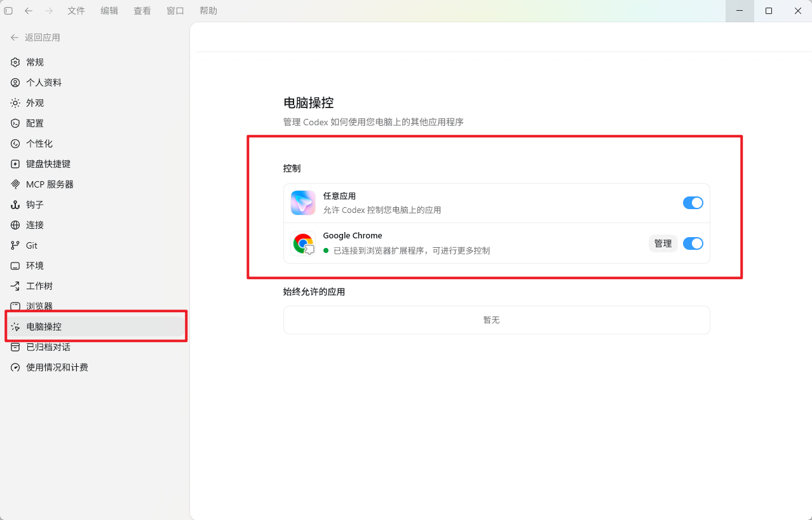The height and width of the screenshot is (520, 812).
Task: Click the 常规 gear icon
Action: 15,62
